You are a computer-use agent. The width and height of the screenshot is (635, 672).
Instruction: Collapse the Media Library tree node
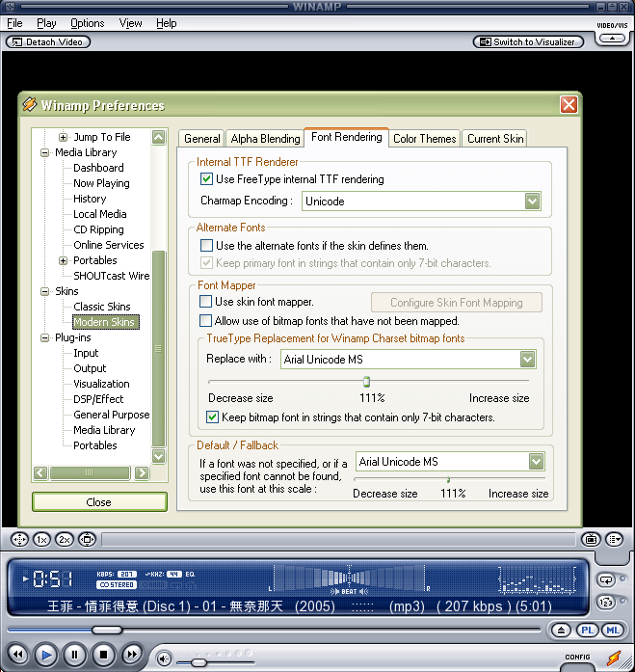[x=44, y=152]
